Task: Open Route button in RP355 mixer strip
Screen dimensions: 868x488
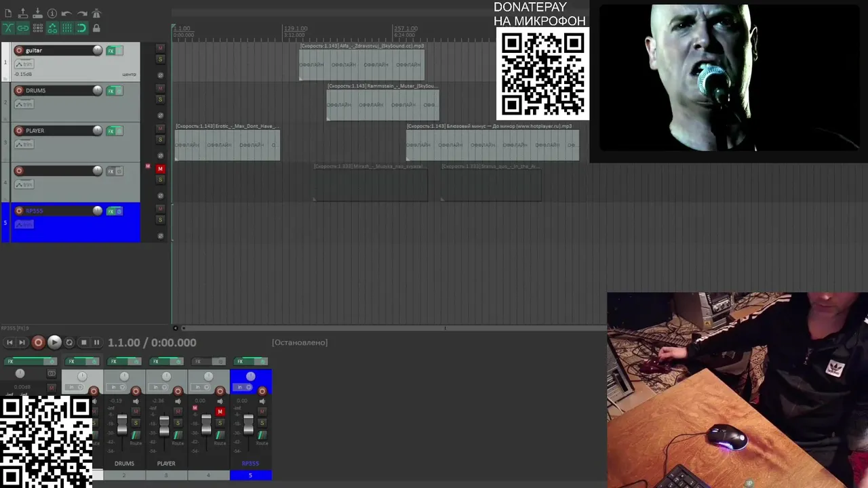Action: tap(262, 436)
